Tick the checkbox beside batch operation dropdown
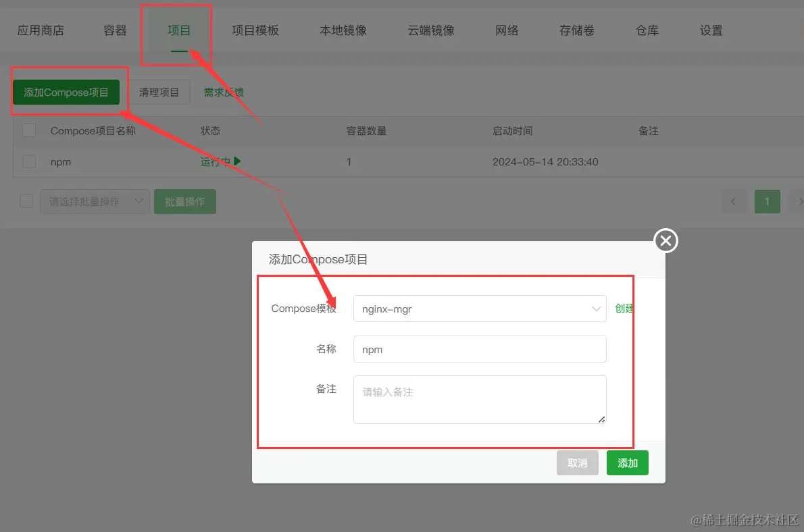The image size is (804, 532). pyautogui.click(x=26, y=201)
